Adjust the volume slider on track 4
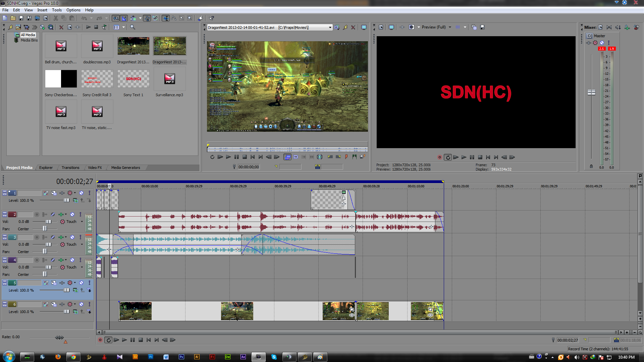Image resolution: width=644 pixels, height=362 pixels. coord(48,267)
